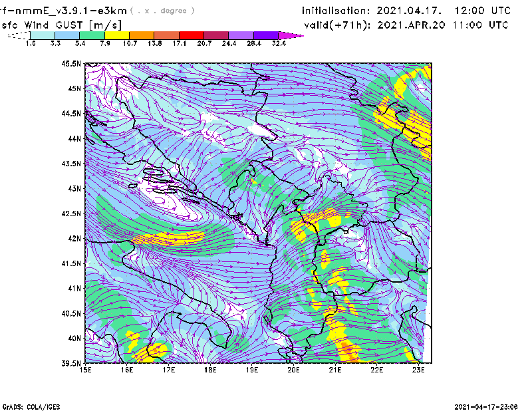Click the legend value "7.9"
This screenshot has width=532, height=411.
(x=105, y=43)
